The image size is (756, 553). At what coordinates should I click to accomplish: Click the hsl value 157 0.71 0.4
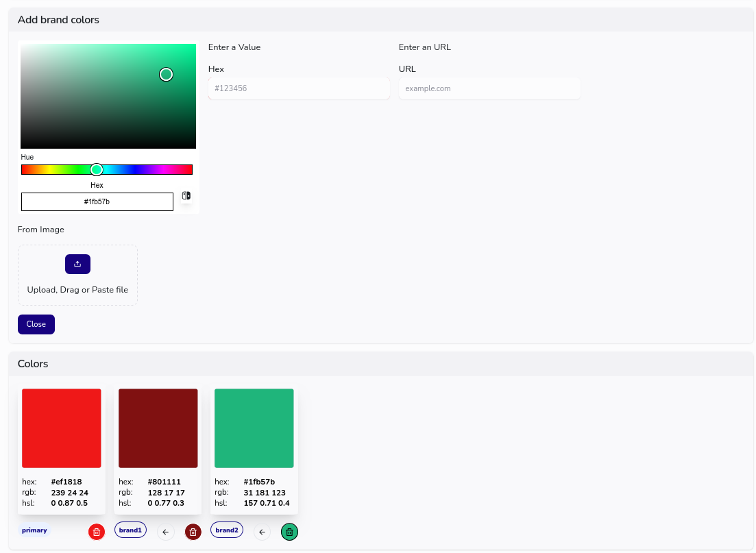tap(267, 503)
